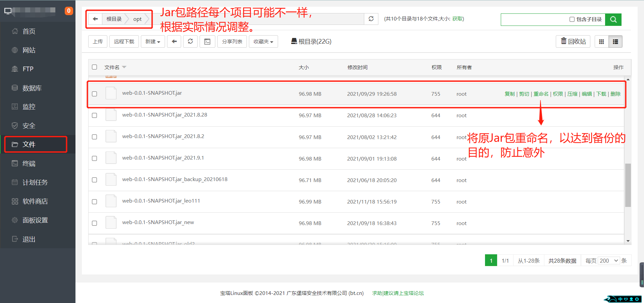Switch to the 网站 menu item
Screen dimensions: 644x303
coord(29,50)
